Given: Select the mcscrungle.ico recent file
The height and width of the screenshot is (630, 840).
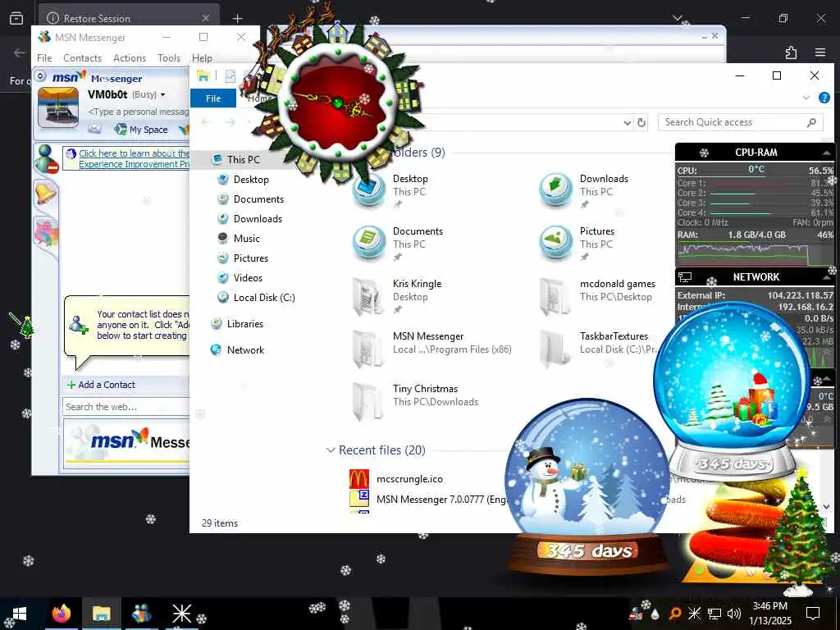Looking at the screenshot, I should (x=397, y=479).
